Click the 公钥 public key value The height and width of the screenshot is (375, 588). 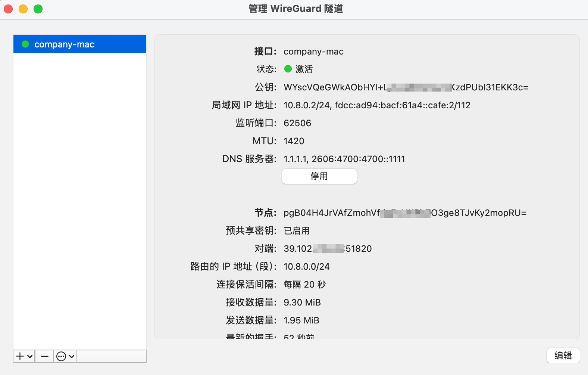pyautogui.click(x=406, y=87)
